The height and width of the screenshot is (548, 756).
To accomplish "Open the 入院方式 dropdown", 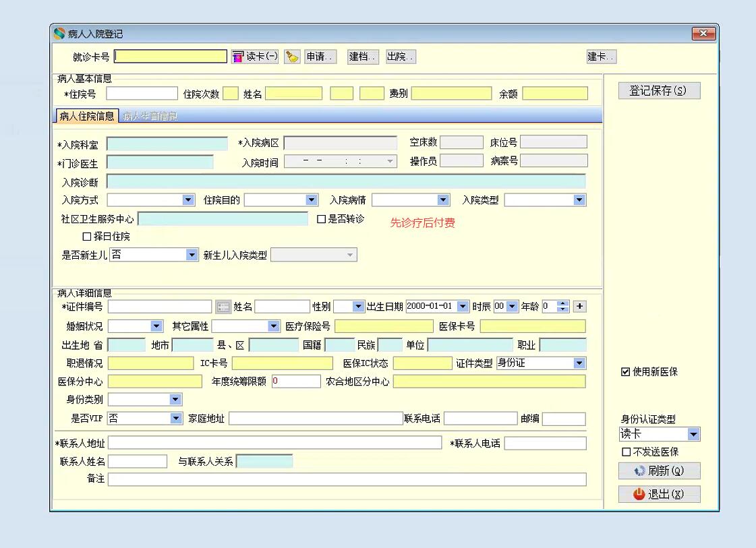I will [188, 200].
